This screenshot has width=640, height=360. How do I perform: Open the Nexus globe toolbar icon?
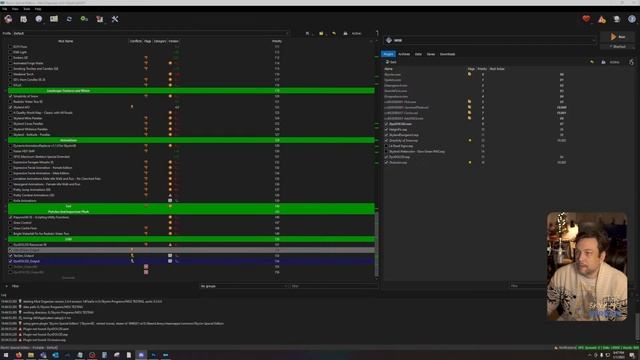(x=38, y=19)
